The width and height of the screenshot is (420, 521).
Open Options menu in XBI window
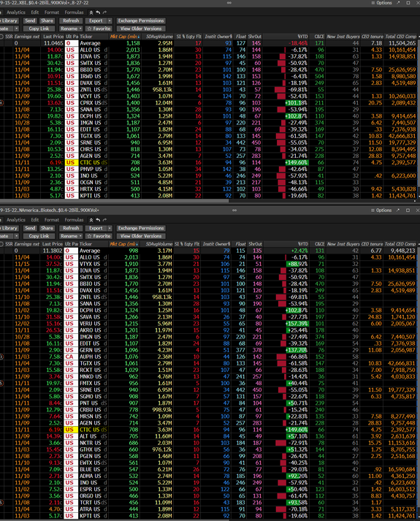click(382, 3)
